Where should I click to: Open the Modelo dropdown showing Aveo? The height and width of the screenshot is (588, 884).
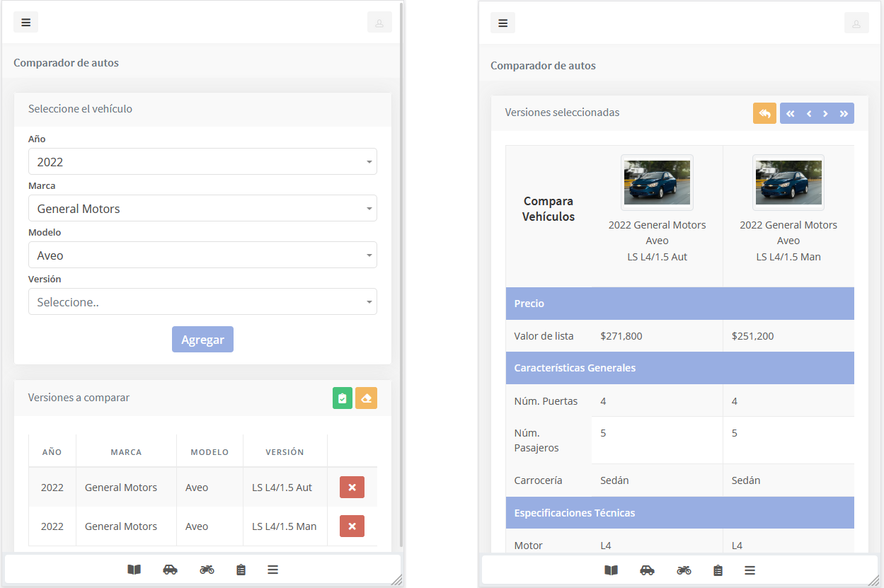(202, 255)
